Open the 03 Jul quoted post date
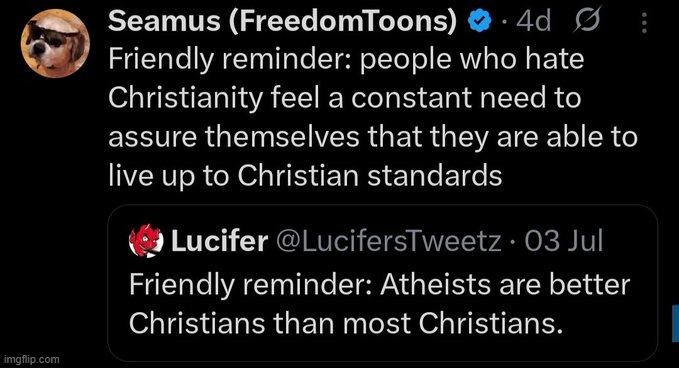This screenshot has height=368, width=679. pyautogui.click(x=564, y=241)
